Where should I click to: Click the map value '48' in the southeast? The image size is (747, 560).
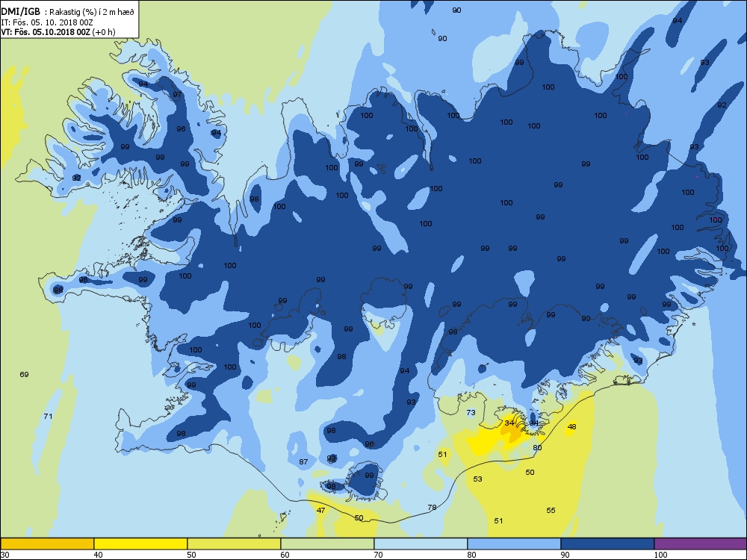(x=571, y=426)
